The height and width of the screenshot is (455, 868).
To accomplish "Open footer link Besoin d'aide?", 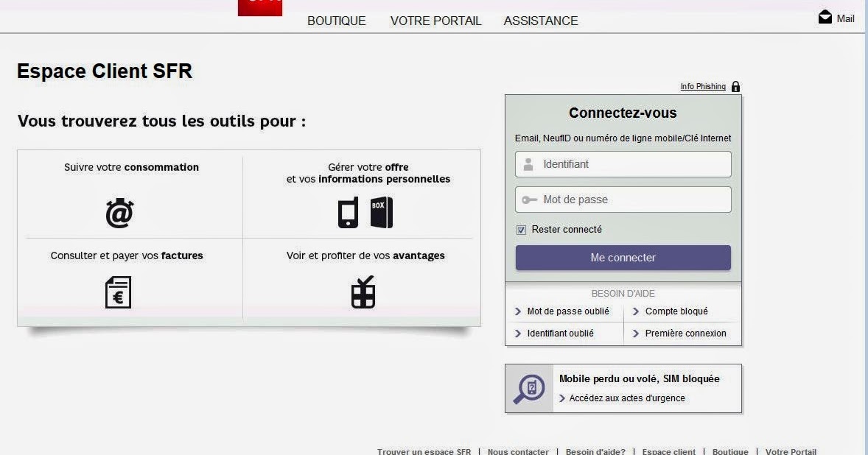I will pos(595,451).
